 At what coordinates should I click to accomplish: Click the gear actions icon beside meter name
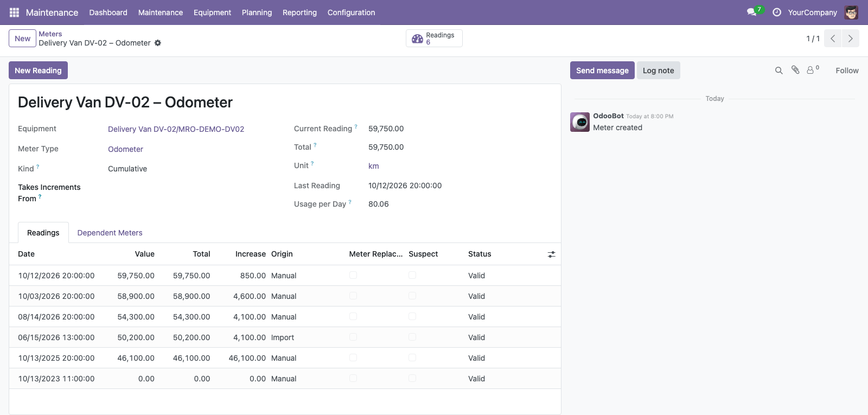pyautogui.click(x=158, y=43)
